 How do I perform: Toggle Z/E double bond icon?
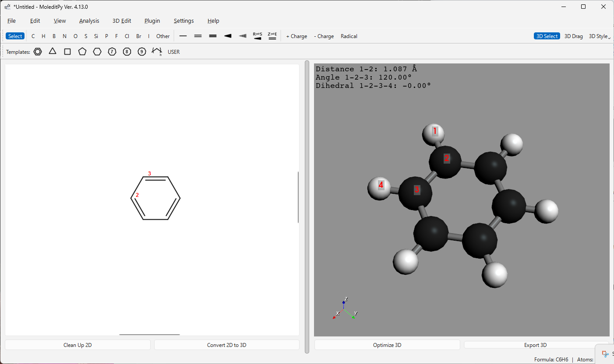pyautogui.click(x=272, y=36)
